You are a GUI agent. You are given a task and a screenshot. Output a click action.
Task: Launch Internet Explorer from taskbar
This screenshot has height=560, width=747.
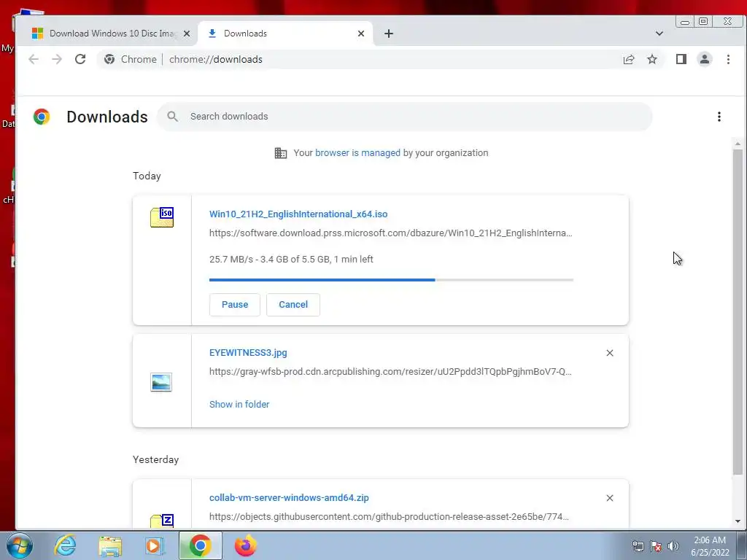click(65, 545)
